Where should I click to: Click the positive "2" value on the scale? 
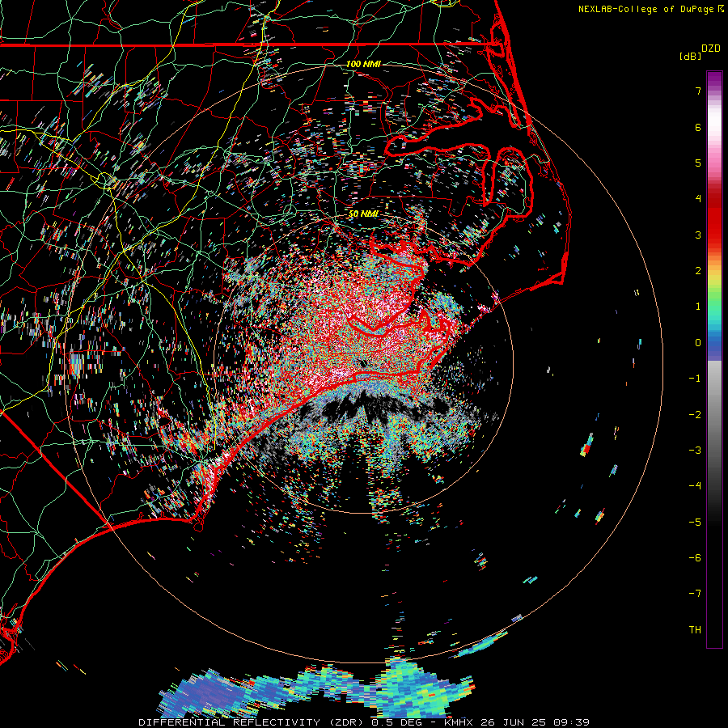coord(698,271)
